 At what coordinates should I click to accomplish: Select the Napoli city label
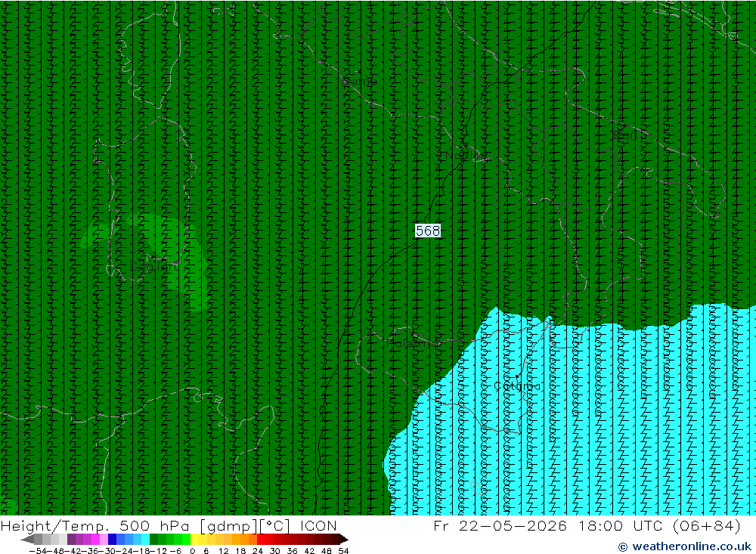coord(465,155)
